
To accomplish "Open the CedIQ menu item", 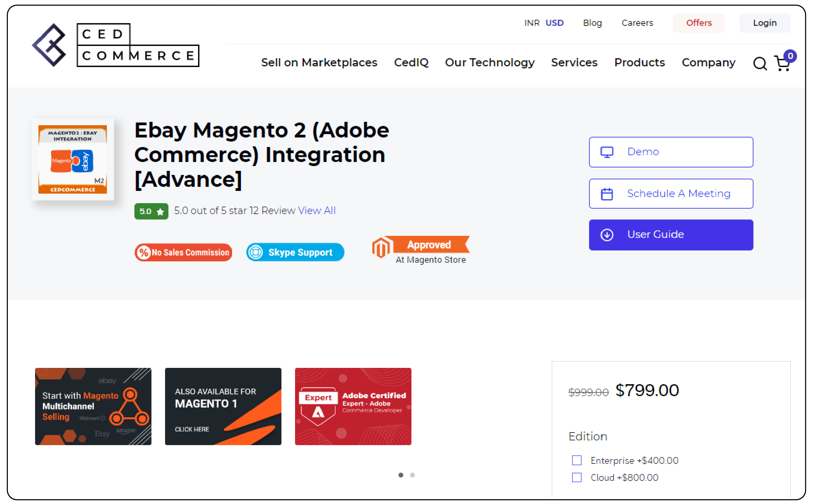I will [411, 63].
